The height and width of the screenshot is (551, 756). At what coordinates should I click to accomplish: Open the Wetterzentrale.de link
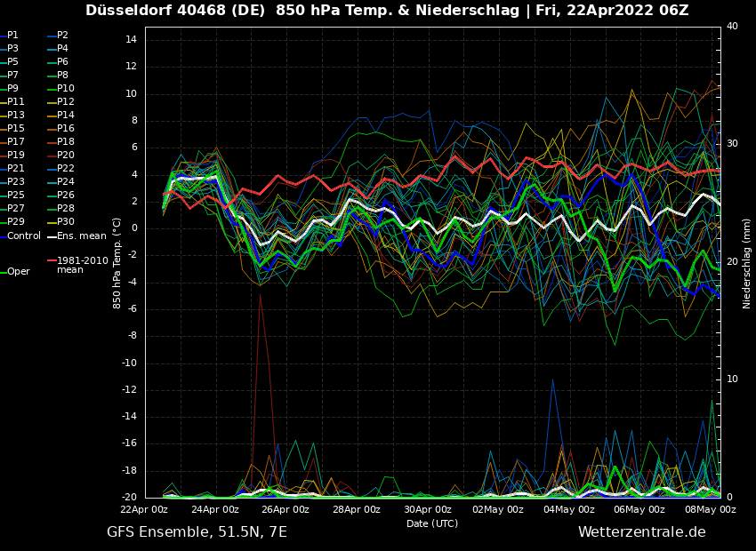(x=641, y=531)
